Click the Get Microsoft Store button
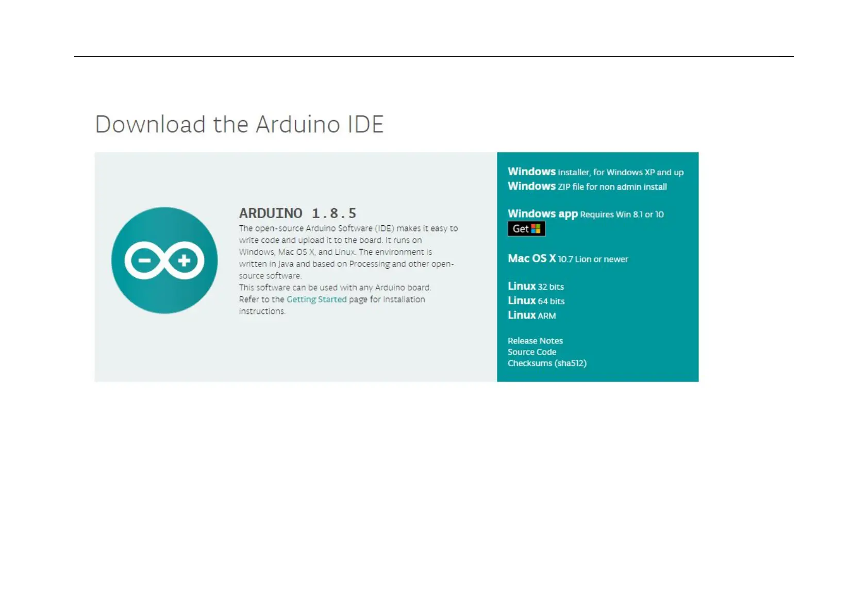Screen dimensions: 868x614 tap(526, 229)
